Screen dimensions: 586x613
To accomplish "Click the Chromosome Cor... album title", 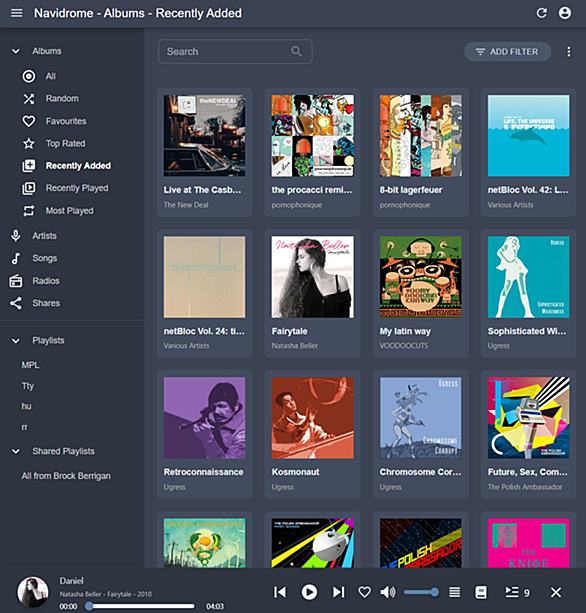I will tap(420, 472).
